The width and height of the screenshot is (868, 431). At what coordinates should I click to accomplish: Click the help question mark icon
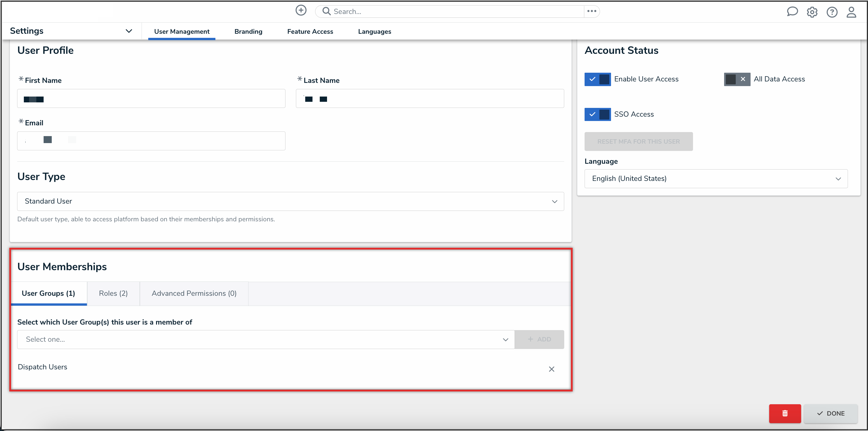(832, 12)
